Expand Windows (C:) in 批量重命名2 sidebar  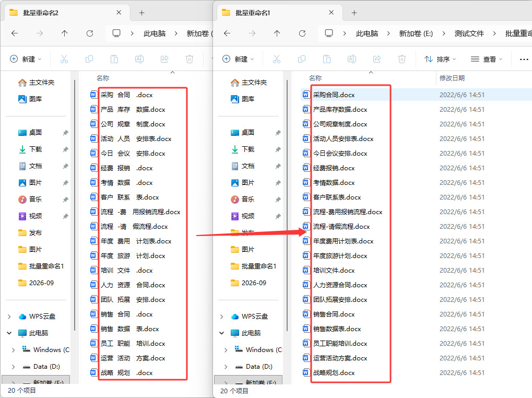click(x=13, y=350)
